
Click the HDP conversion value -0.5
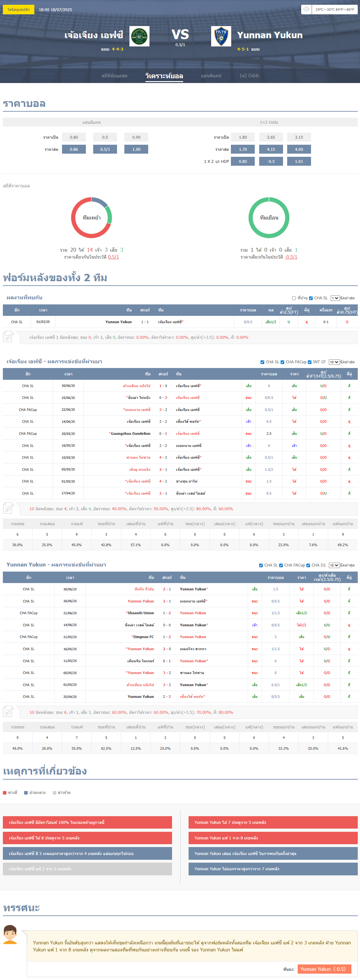[271, 161]
